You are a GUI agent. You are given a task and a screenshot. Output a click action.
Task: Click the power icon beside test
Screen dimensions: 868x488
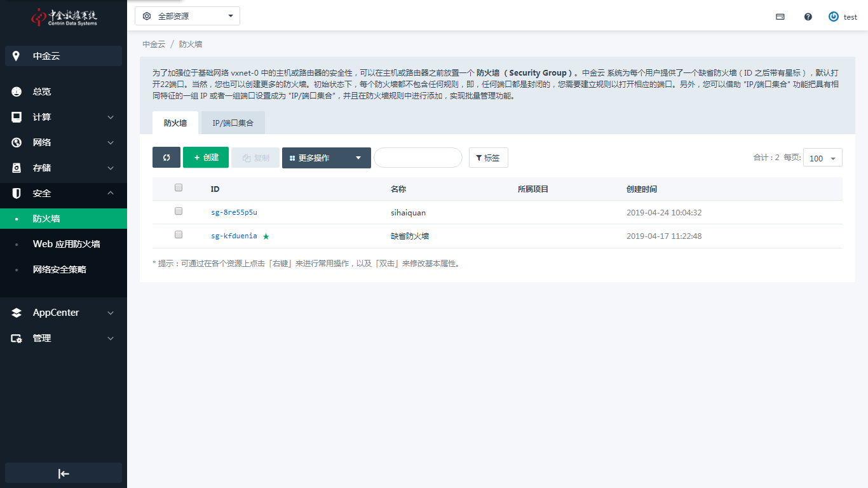coord(834,17)
